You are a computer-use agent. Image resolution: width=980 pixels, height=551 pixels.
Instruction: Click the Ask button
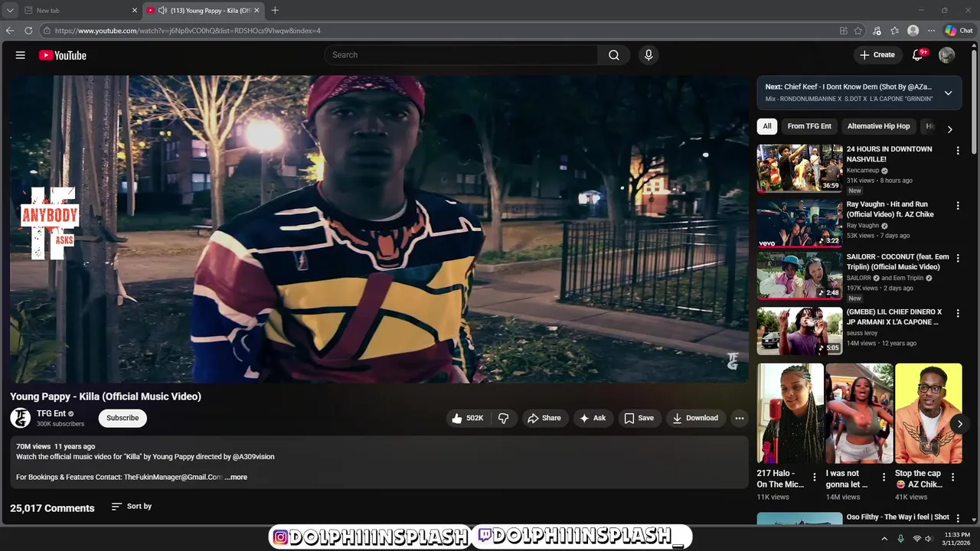tap(593, 418)
